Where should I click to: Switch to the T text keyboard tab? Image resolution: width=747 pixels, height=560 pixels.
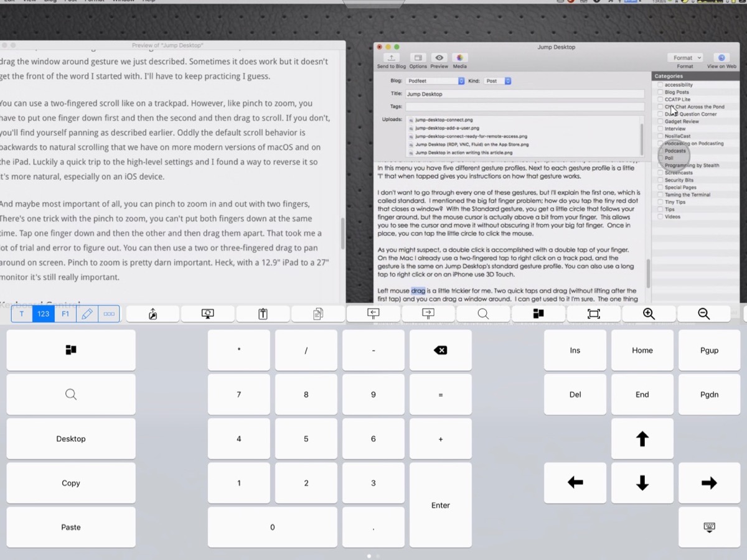tap(22, 314)
